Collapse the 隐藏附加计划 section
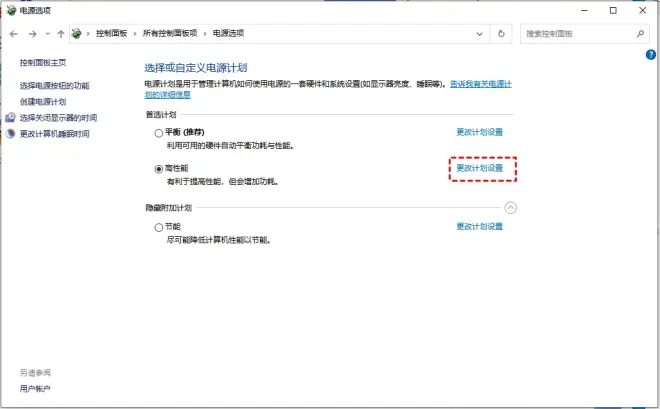 click(511, 207)
